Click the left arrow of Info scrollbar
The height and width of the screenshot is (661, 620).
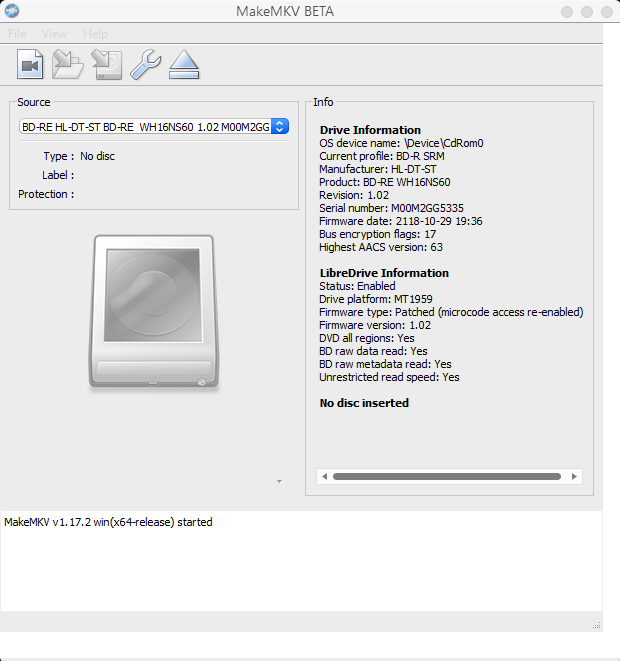pos(324,476)
